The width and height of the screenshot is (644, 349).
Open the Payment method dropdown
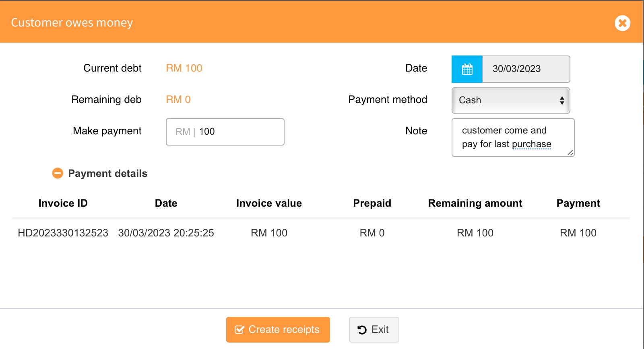click(510, 101)
